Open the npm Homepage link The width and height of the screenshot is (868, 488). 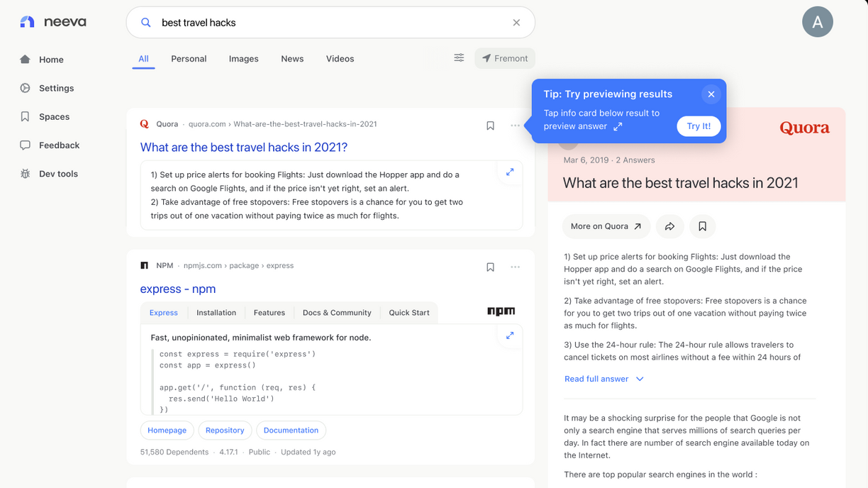pyautogui.click(x=167, y=431)
